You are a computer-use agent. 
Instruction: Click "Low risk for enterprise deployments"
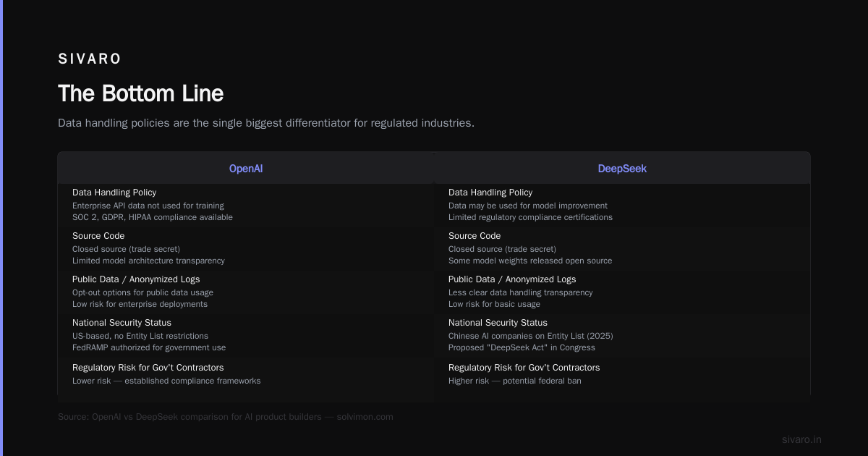[140, 304]
